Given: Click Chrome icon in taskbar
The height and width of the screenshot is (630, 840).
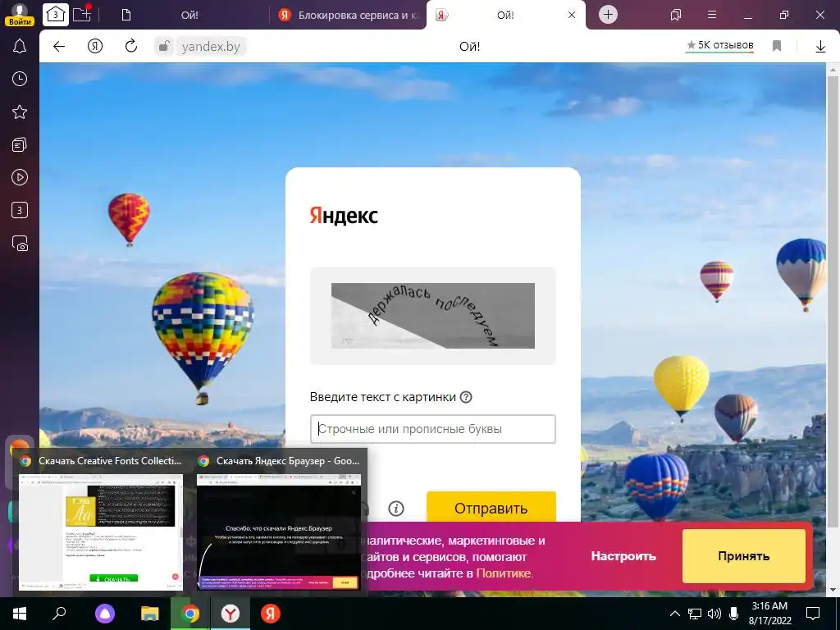Looking at the screenshot, I should pyautogui.click(x=189, y=614).
